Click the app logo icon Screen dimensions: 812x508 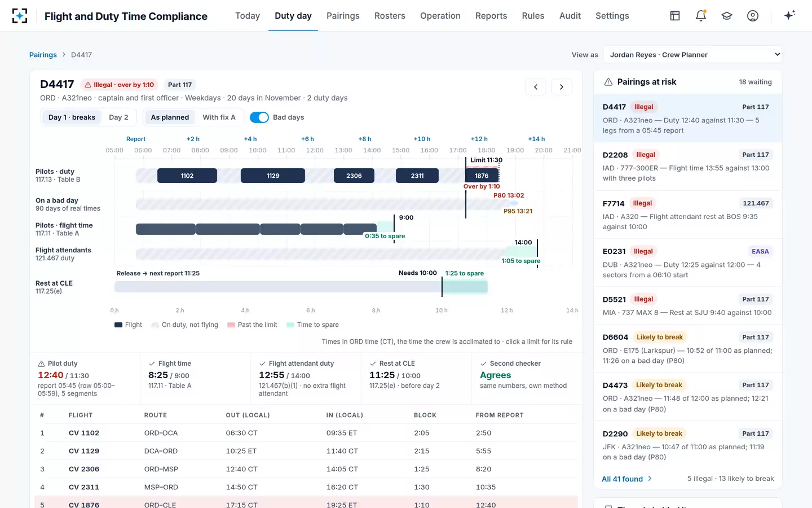tap(20, 16)
